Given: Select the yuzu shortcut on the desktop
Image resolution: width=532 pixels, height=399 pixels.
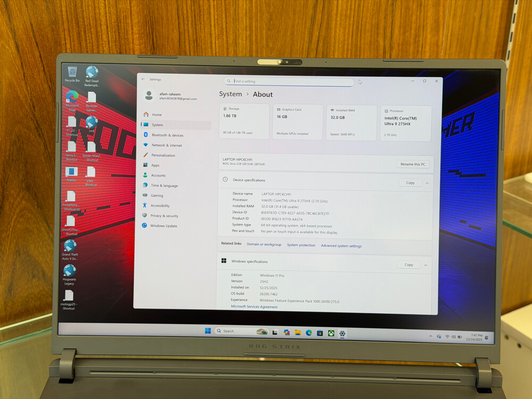Looking at the screenshot, I should (90, 177).
